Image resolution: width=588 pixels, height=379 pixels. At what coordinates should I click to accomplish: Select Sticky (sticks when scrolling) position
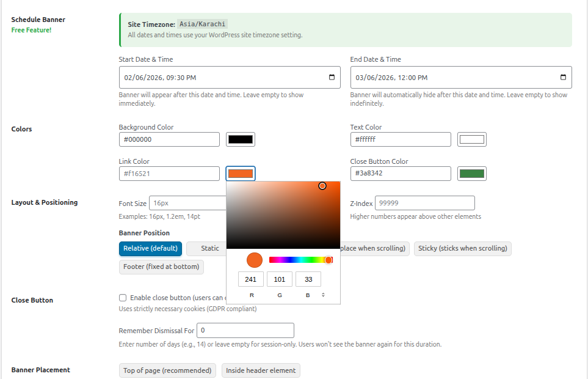point(462,248)
